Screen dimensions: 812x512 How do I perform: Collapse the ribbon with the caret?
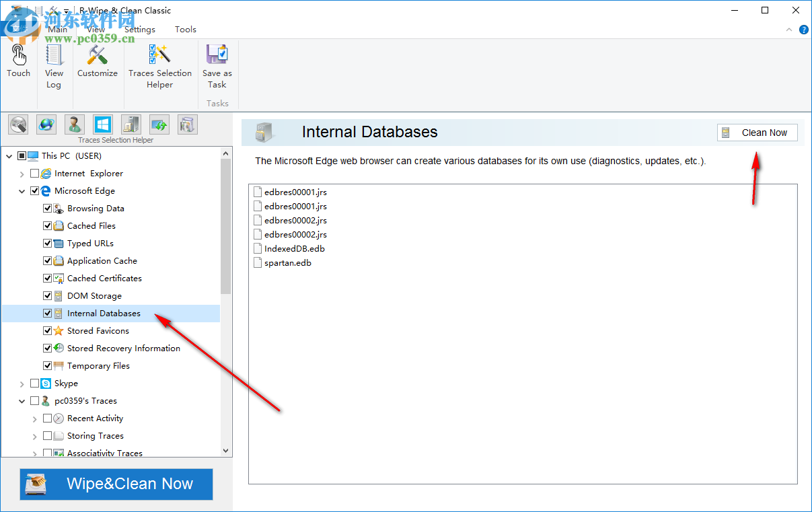click(790, 30)
